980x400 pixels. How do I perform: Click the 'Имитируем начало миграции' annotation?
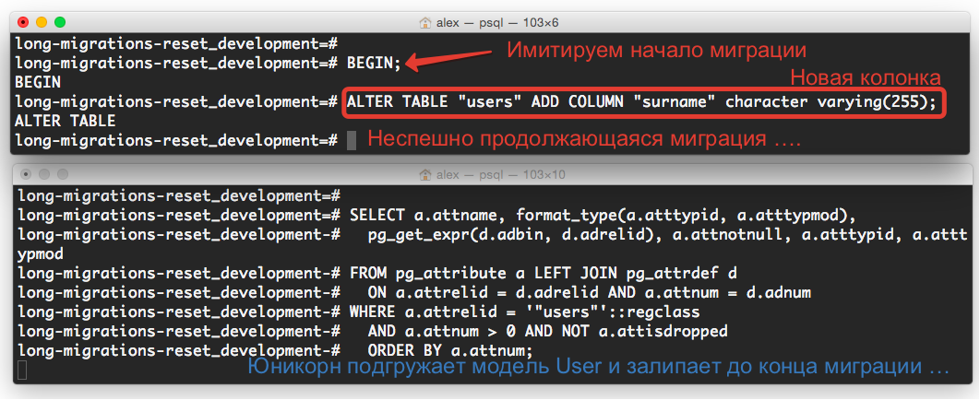656,50
